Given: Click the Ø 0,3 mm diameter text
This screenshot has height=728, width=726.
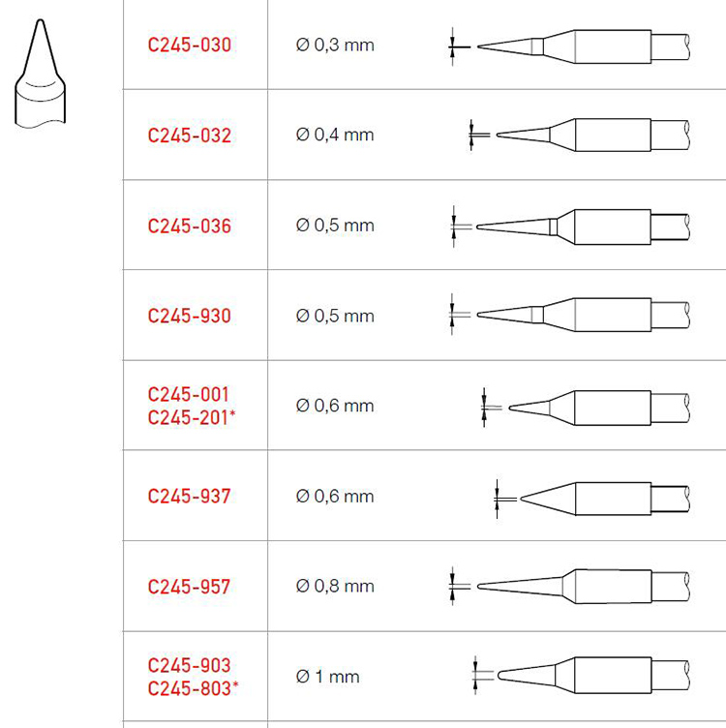Looking at the screenshot, I should (x=335, y=45).
